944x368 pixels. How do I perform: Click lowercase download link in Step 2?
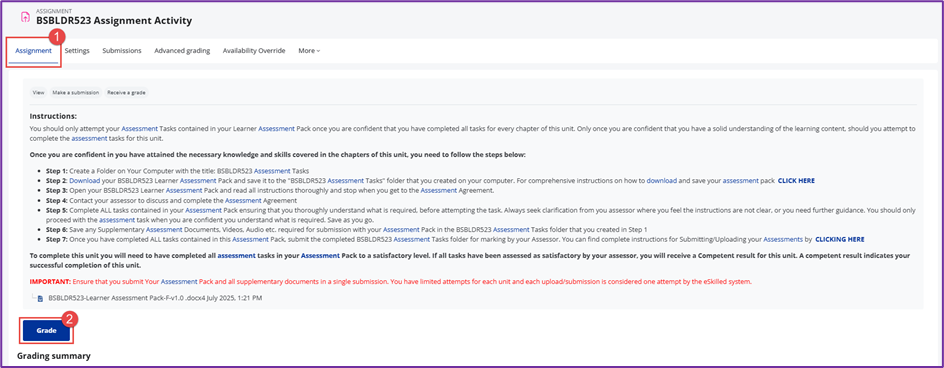click(x=662, y=180)
